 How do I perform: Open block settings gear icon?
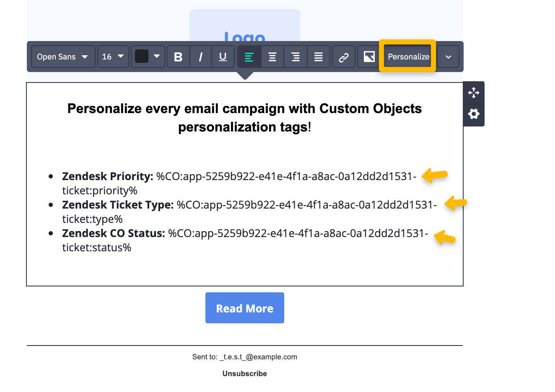(x=474, y=114)
